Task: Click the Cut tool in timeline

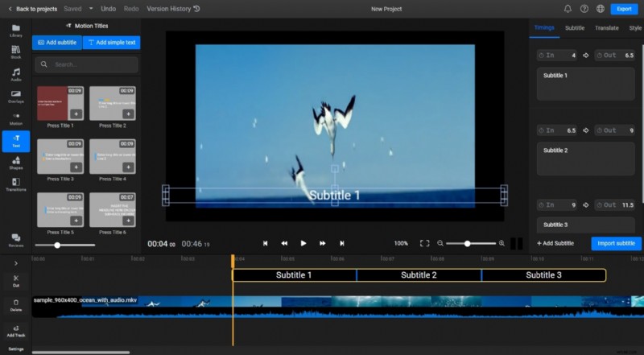Action: pyautogui.click(x=15, y=282)
